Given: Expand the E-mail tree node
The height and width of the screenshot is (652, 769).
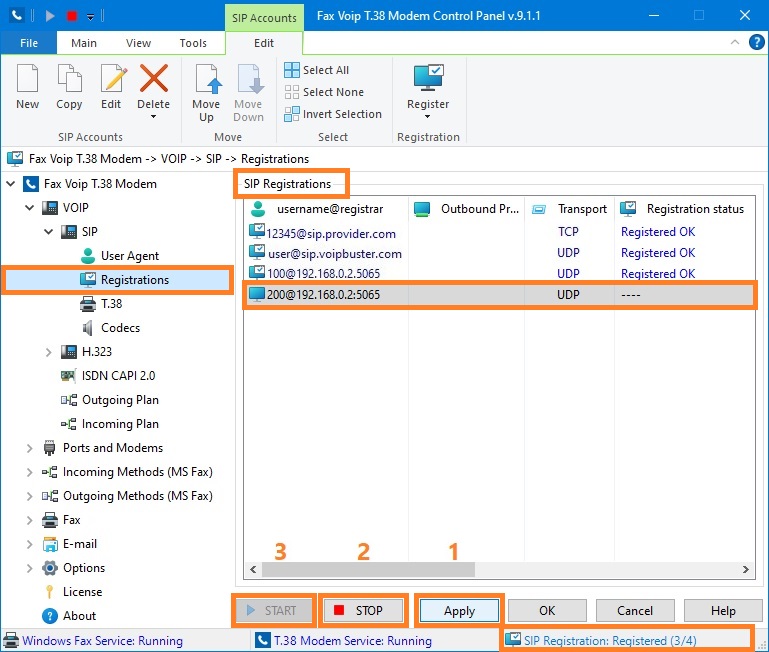Looking at the screenshot, I should pyautogui.click(x=29, y=545).
